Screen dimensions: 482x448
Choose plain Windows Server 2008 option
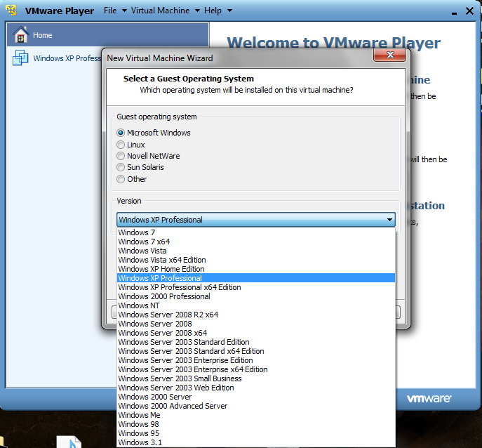tap(256, 324)
